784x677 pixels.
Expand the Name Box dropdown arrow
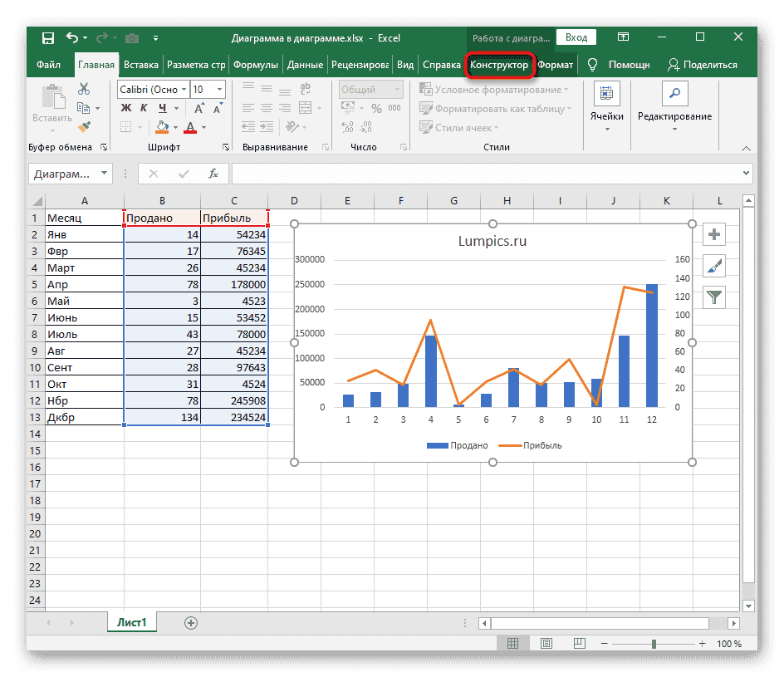pos(104,174)
